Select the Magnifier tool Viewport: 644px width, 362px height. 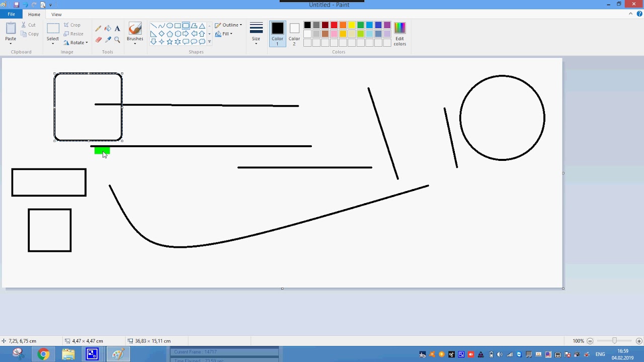pyautogui.click(x=117, y=39)
